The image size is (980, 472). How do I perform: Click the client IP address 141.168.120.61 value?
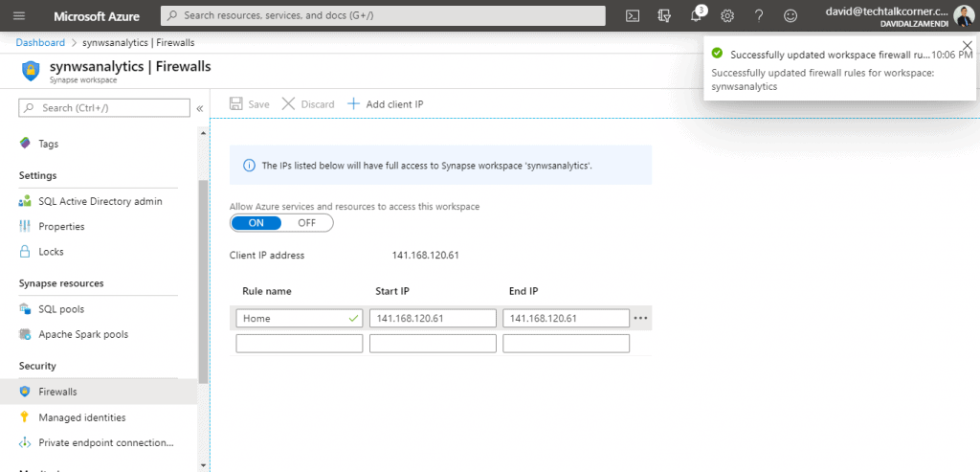pos(426,255)
